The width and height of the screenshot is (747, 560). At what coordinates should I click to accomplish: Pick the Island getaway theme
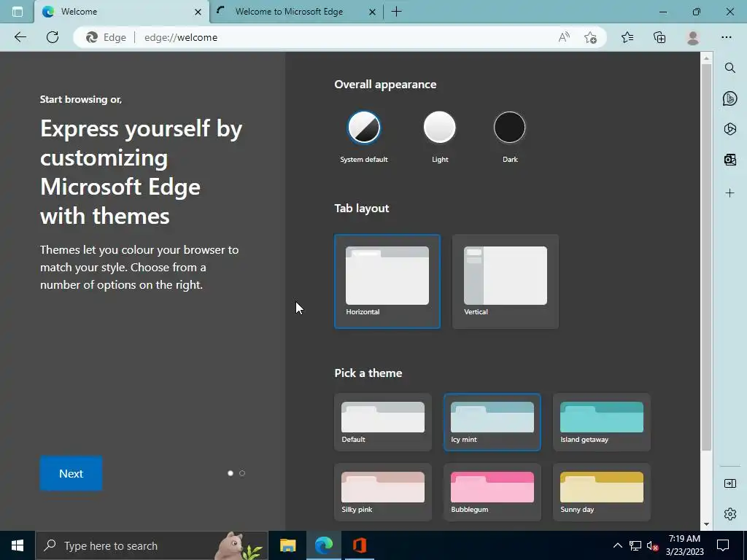602,422
